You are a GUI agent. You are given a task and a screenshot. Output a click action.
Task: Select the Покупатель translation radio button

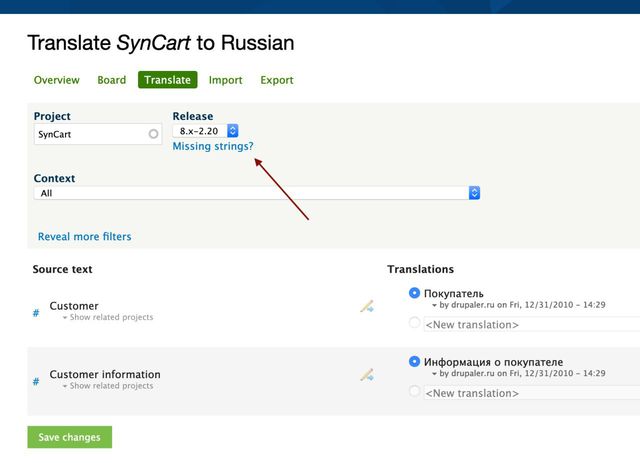click(414, 293)
